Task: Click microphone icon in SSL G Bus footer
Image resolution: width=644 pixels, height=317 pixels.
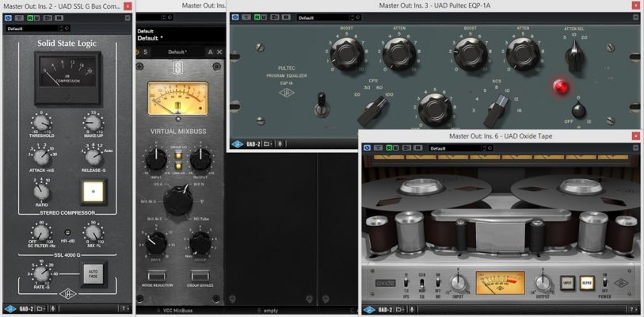Action: click(54, 308)
